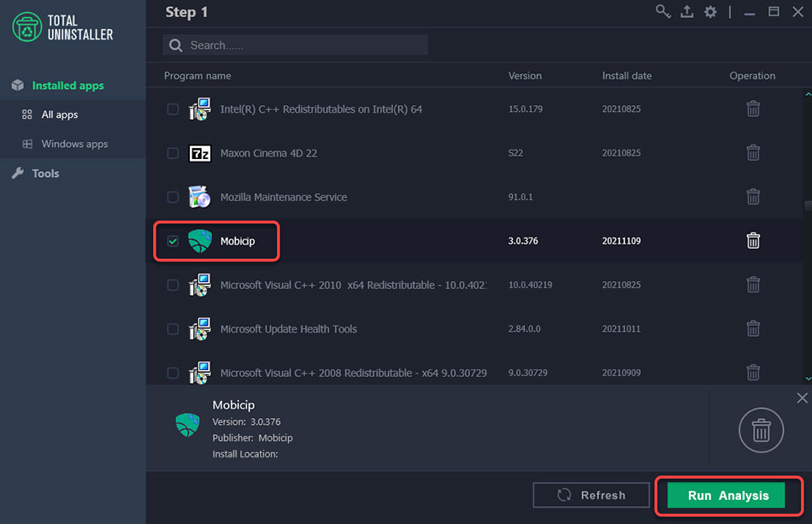812x524 pixels.
Task: Click Mobicip install date 20211109
Action: pyautogui.click(x=621, y=241)
